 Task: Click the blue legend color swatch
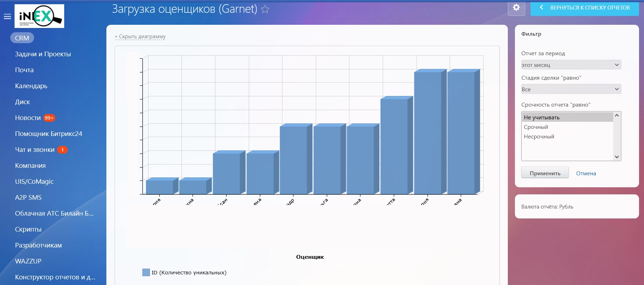pos(146,272)
